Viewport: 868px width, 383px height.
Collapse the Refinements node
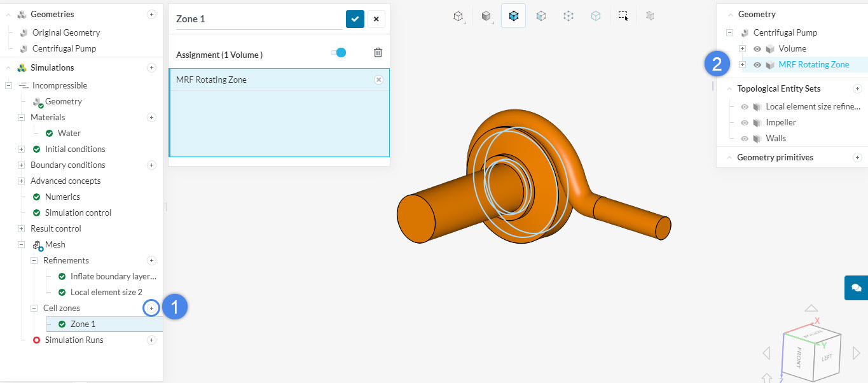34,260
